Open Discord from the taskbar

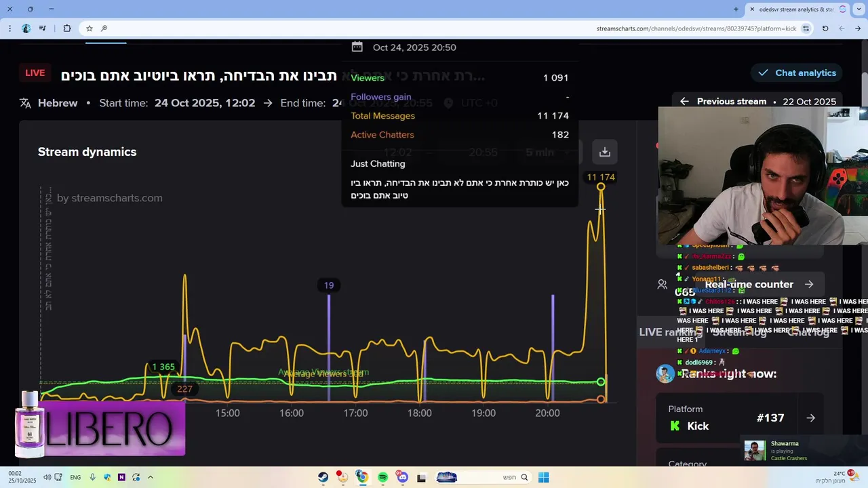(402, 477)
